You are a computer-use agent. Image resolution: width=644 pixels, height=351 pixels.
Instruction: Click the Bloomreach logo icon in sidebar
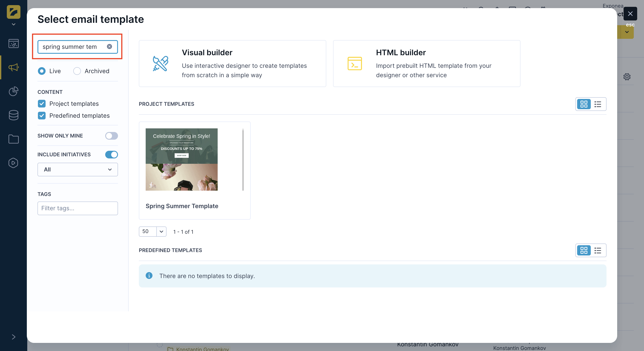[13, 12]
